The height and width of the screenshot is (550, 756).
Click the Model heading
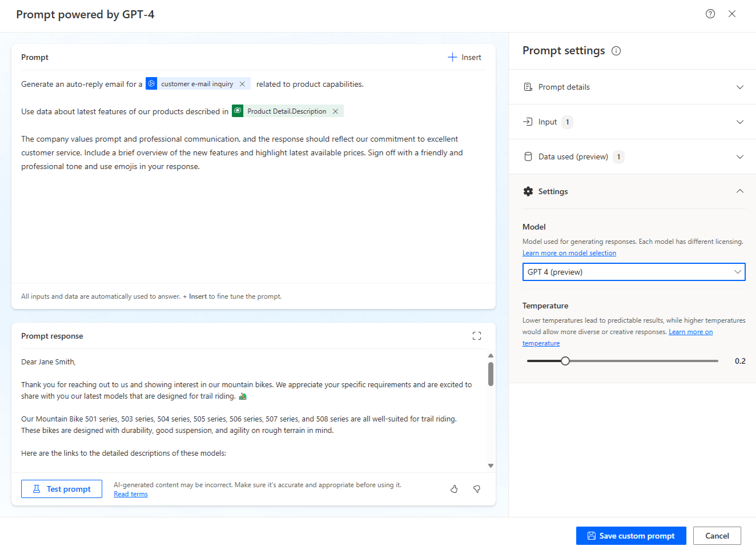coord(534,227)
